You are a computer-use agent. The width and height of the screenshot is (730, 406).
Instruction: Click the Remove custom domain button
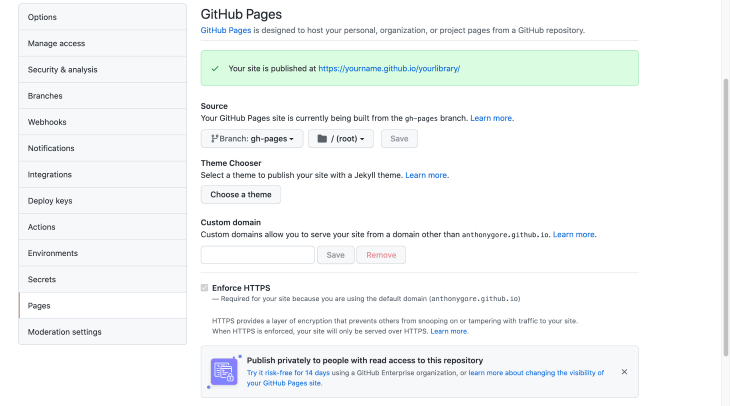click(381, 255)
